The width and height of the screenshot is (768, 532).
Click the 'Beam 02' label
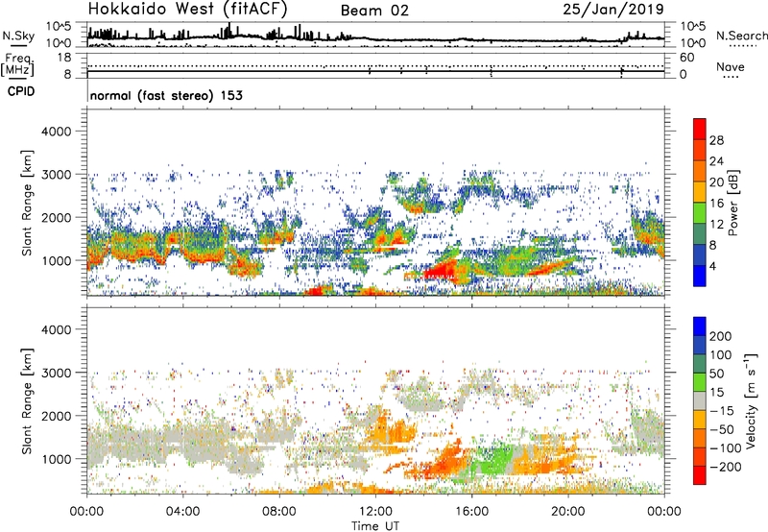click(374, 11)
